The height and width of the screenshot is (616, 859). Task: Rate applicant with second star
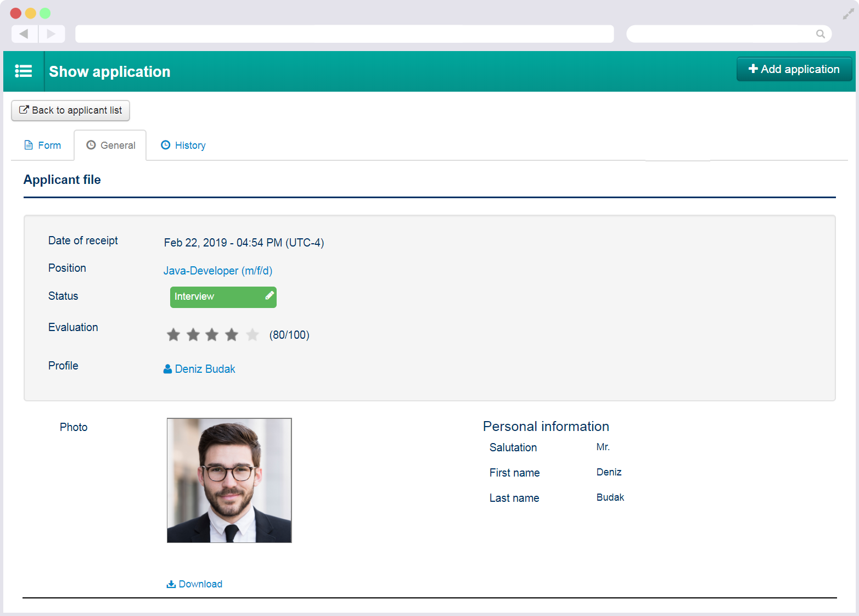click(193, 334)
